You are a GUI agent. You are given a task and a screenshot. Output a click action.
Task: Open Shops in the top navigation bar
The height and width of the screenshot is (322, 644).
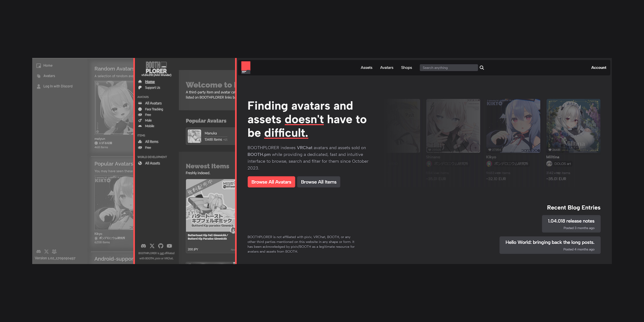(x=406, y=68)
